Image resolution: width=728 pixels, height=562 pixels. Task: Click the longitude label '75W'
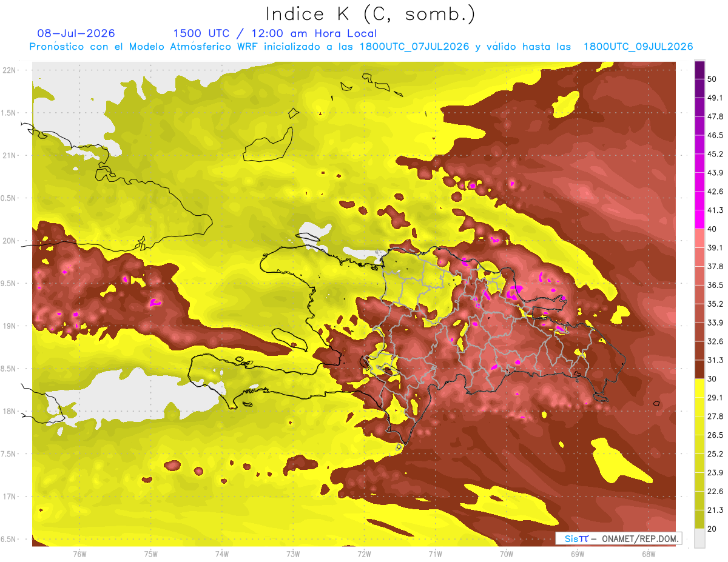point(151,554)
